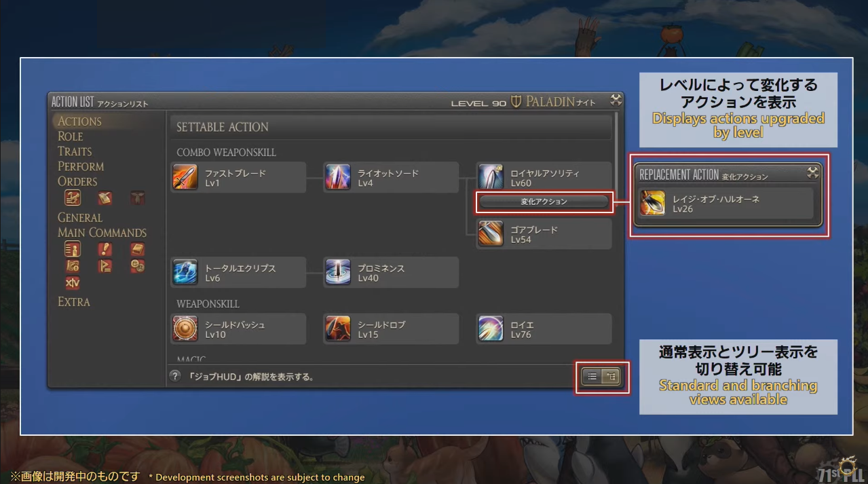
Task: Switch to standard list view toggle
Action: (x=592, y=377)
